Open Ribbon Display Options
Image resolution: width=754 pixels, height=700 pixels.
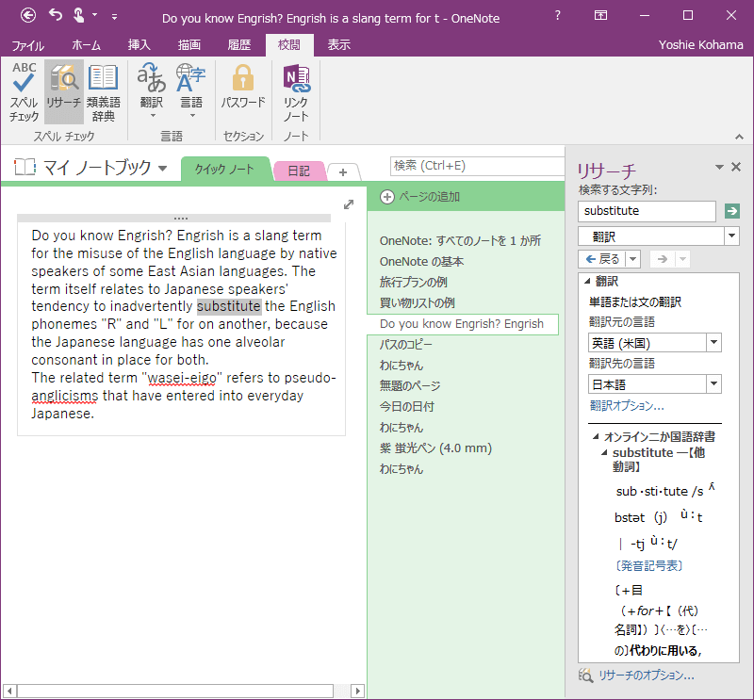600,15
